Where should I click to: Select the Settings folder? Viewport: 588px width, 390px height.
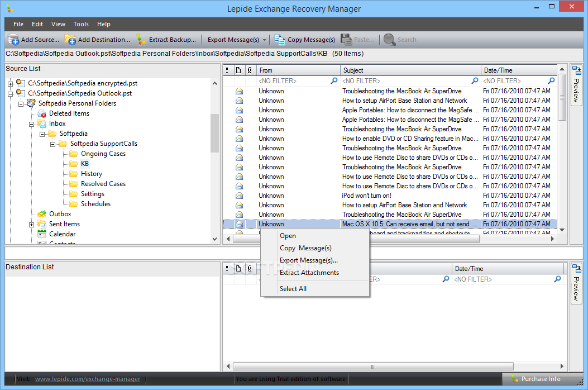click(93, 194)
